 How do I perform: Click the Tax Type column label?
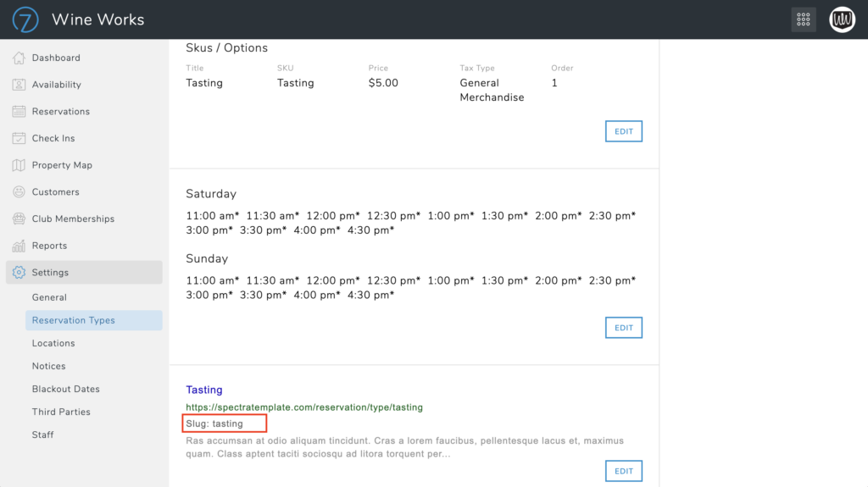[x=477, y=68]
